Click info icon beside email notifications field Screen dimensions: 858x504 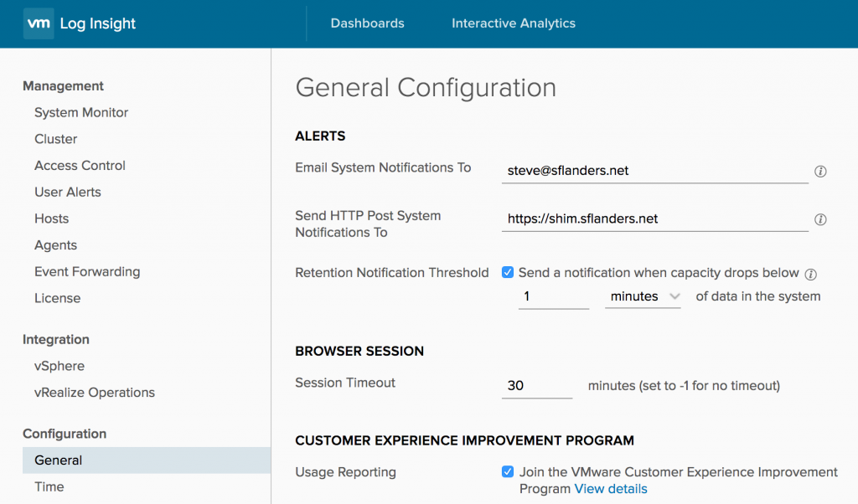pyautogui.click(x=820, y=172)
